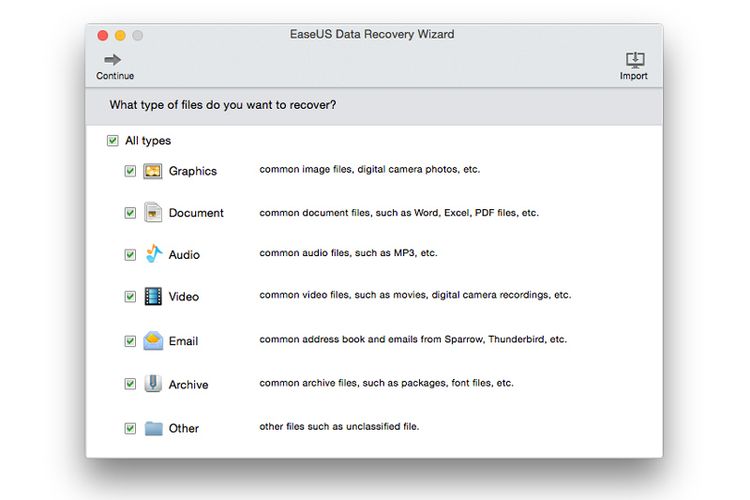Click the Import toolbar icon

pos(635,60)
